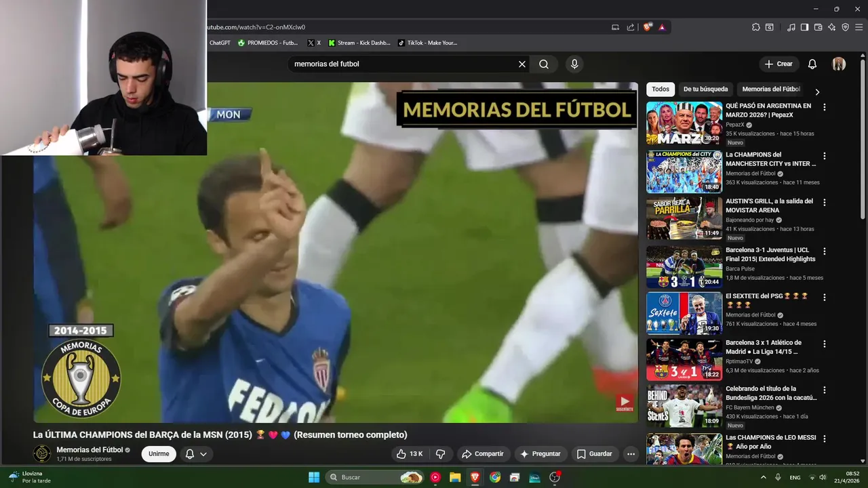Like the video with 13 K likes
This screenshot has width=868, height=488.
(409, 454)
